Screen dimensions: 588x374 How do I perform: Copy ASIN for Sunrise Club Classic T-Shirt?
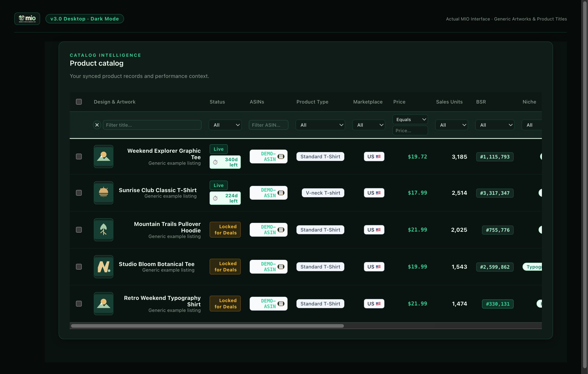(281, 193)
